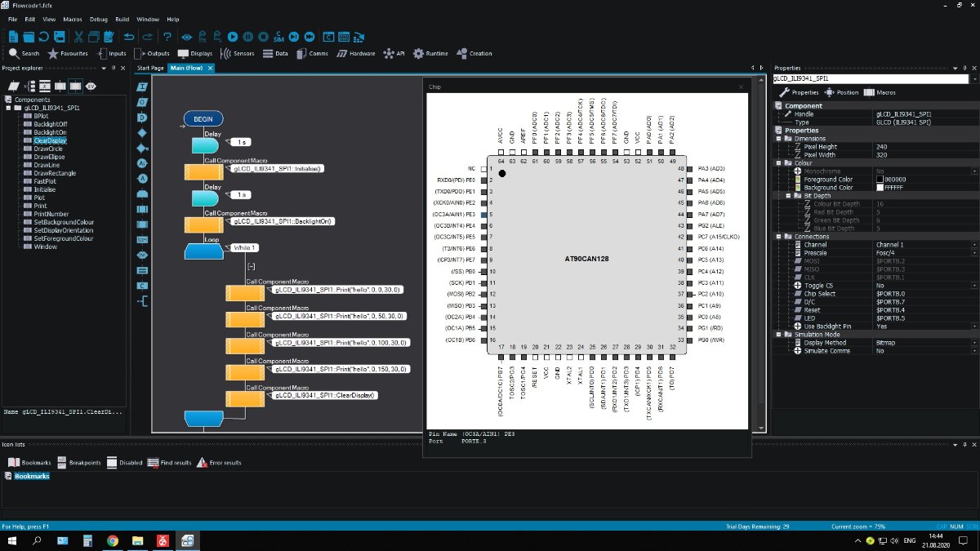
Task: Select the SetBackgroundColour macro in tree
Action: [64, 222]
